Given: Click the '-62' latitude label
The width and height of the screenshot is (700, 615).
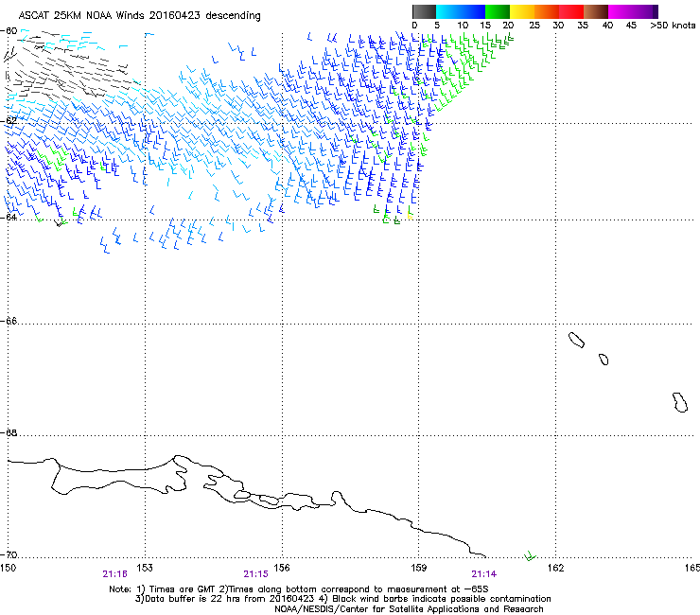Looking at the screenshot, I should (x=9, y=120).
